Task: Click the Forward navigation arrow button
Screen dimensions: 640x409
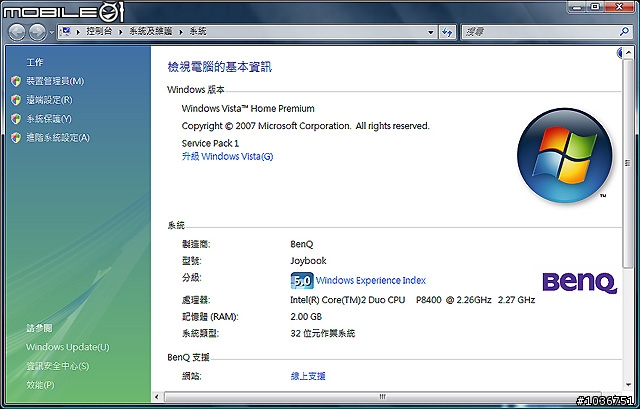Action: [x=38, y=32]
